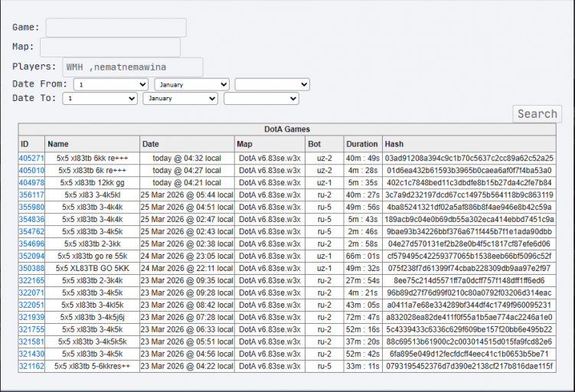Open the Date To day dropdown
575x392 pixels.
(100, 98)
